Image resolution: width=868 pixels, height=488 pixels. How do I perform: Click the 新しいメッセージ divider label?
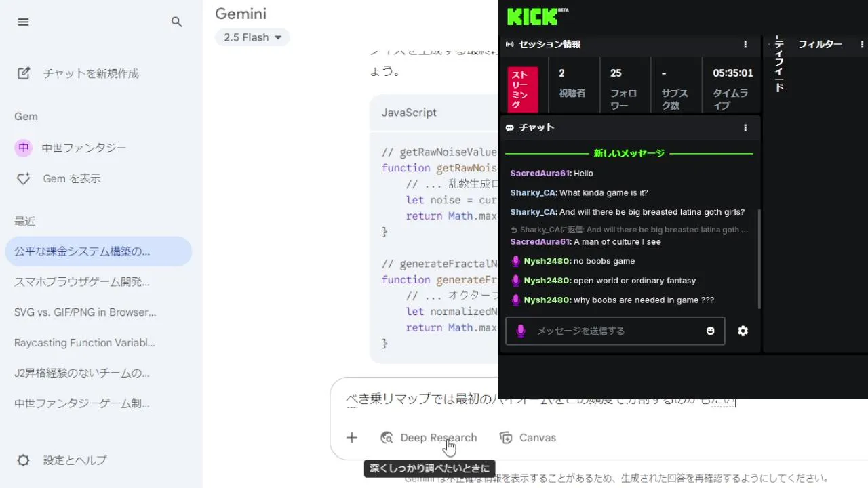click(x=629, y=154)
